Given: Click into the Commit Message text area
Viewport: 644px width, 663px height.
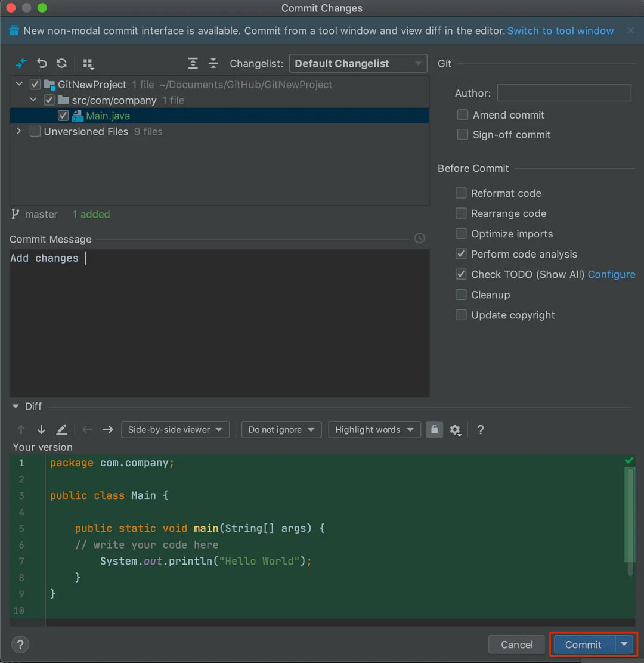Looking at the screenshot, I should (x=219, y=323).
